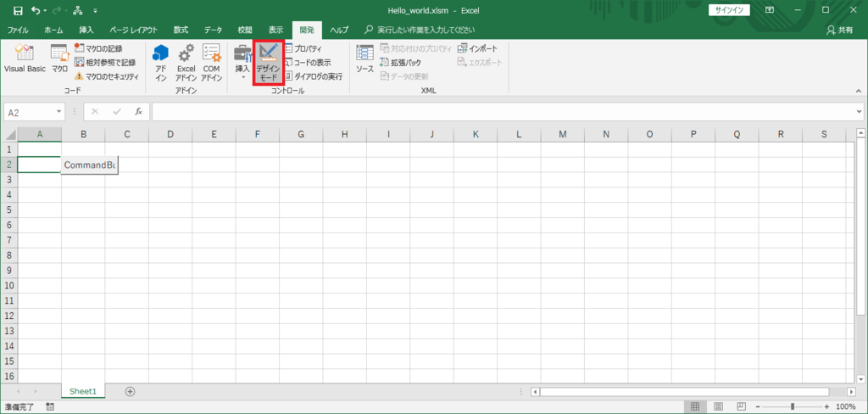Screen dimensions: 868x414
Task: View code for the control
Action: point(307,62)
